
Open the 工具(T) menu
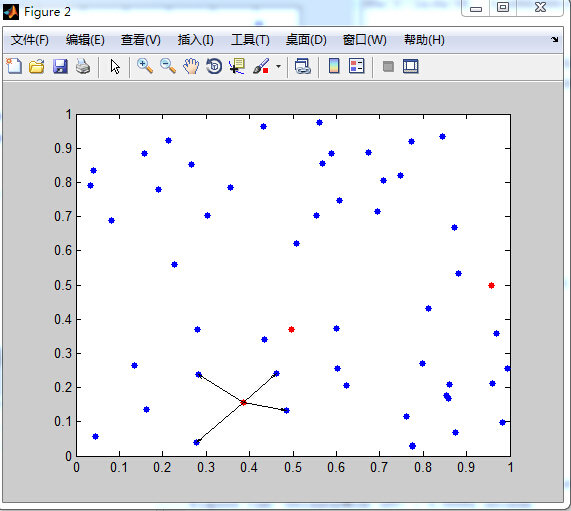250,40
